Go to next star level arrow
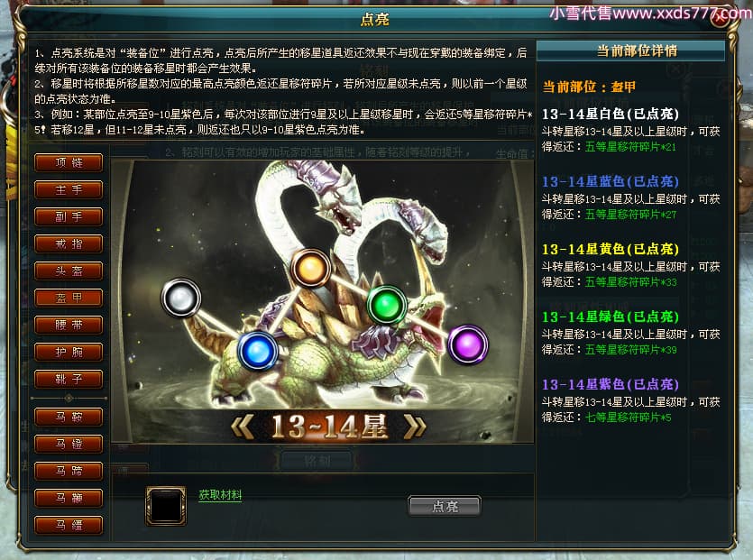753x560 pixels. tap(415, 427)
